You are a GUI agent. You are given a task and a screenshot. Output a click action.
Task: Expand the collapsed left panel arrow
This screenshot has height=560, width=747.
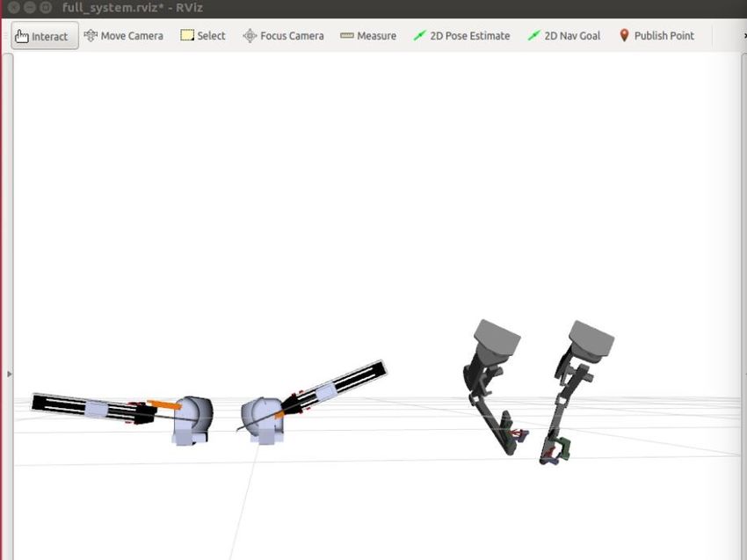pyautogui.click(x=9, y=375)
